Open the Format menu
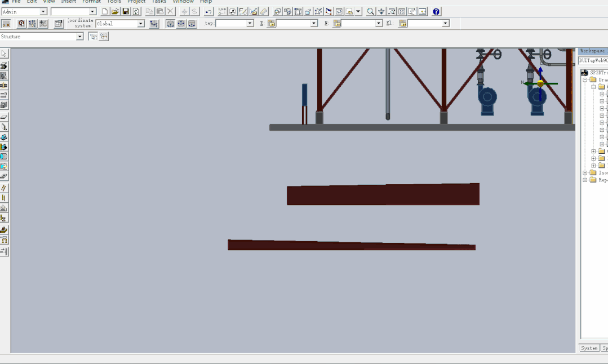This screenshot has height=364, width=608. 91,2
